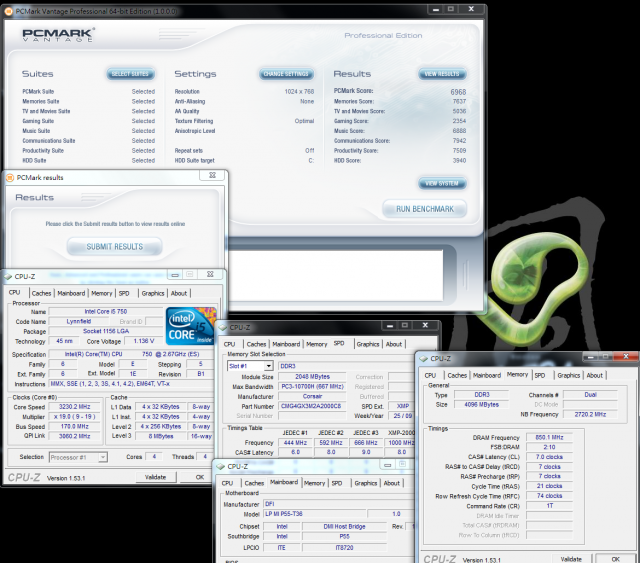Viewport: 641px width, 563px height.
Task: Click Validate in CPU-Z Memory window
Action: click(571, 559)
